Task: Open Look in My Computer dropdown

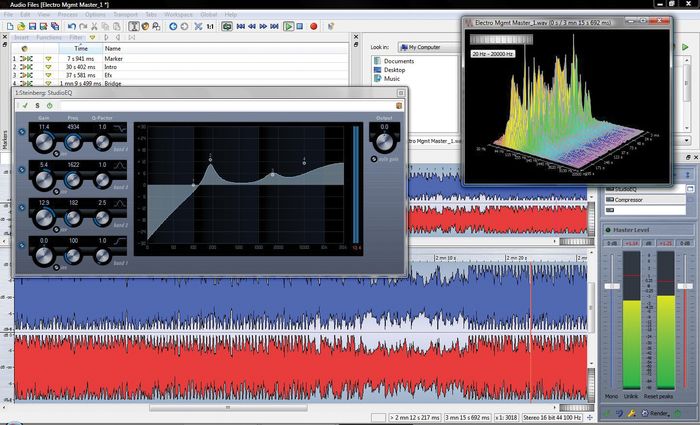Action: [x=429, y=47]
